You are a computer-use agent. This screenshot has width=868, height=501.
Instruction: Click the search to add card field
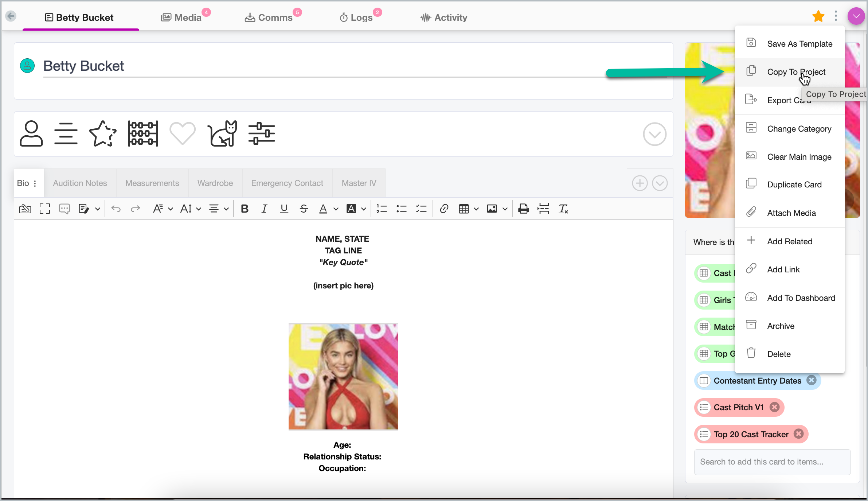point(772,462)
